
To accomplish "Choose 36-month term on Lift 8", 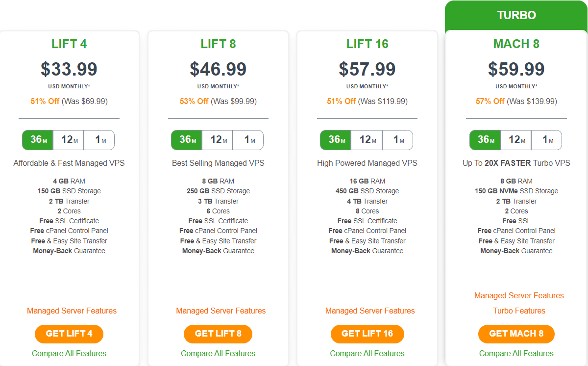I will [x=187, y=140].
